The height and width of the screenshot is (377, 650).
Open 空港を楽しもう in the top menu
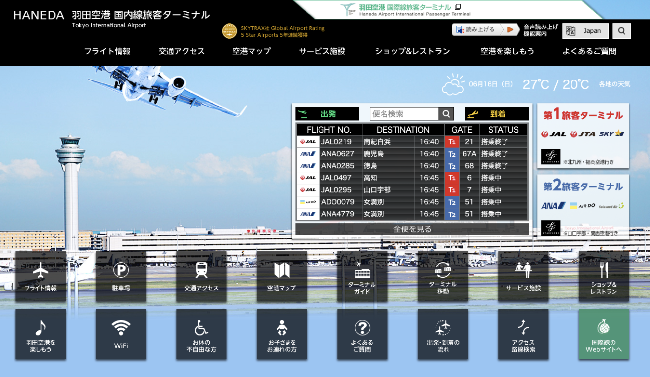coord(507,51)
